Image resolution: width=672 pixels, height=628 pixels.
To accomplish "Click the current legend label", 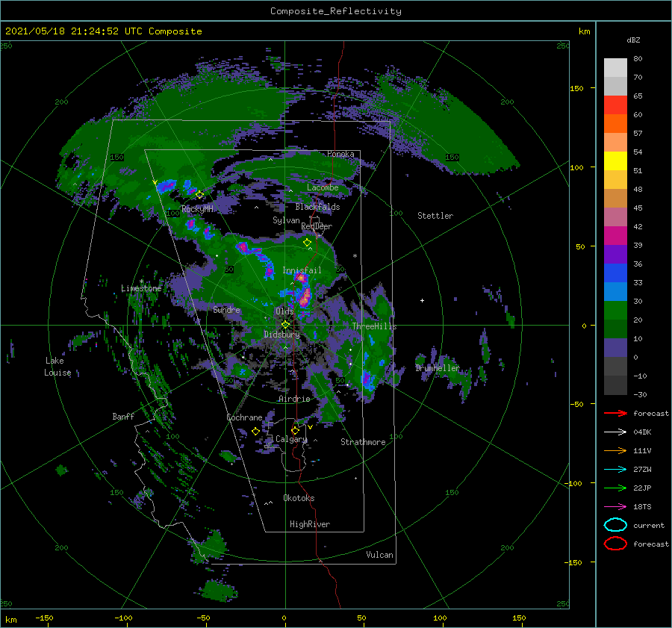I will 649,526.
